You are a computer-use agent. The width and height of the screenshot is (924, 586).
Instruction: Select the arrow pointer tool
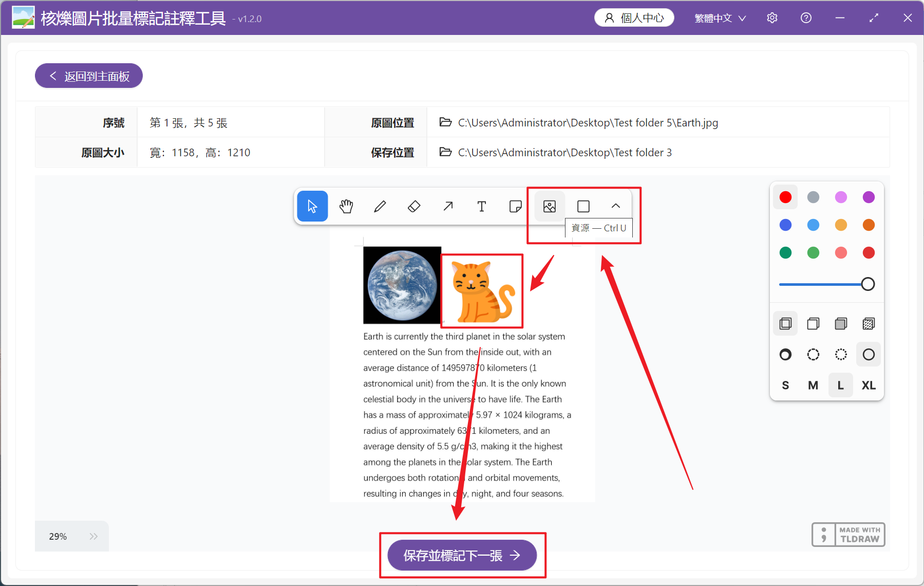tap(312, 206)
